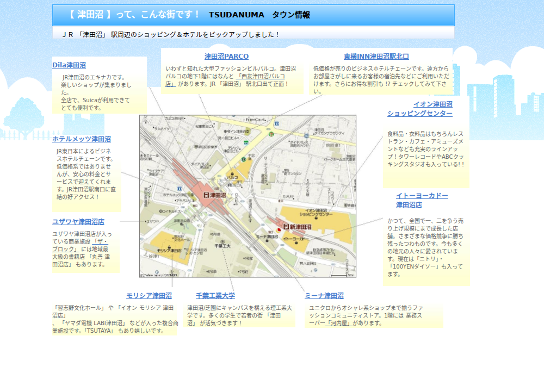The width and height of the screenshot is (544, 392).
Task: Click the TSUDANUMA タウン情報 header text
Action: point(259,15)
